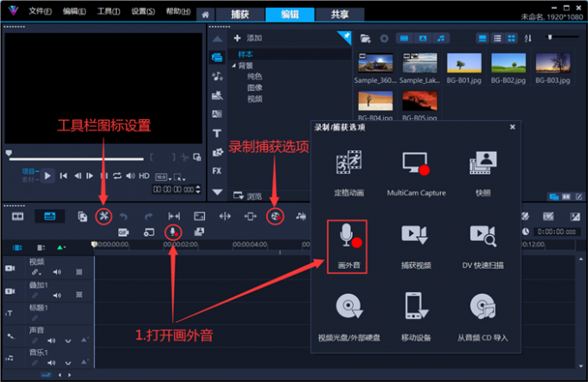This screenshot has width=588, height=382.
Task: Open the toolbar customization wrench icon
Action: pyautogui.click(x=103, y=215)
